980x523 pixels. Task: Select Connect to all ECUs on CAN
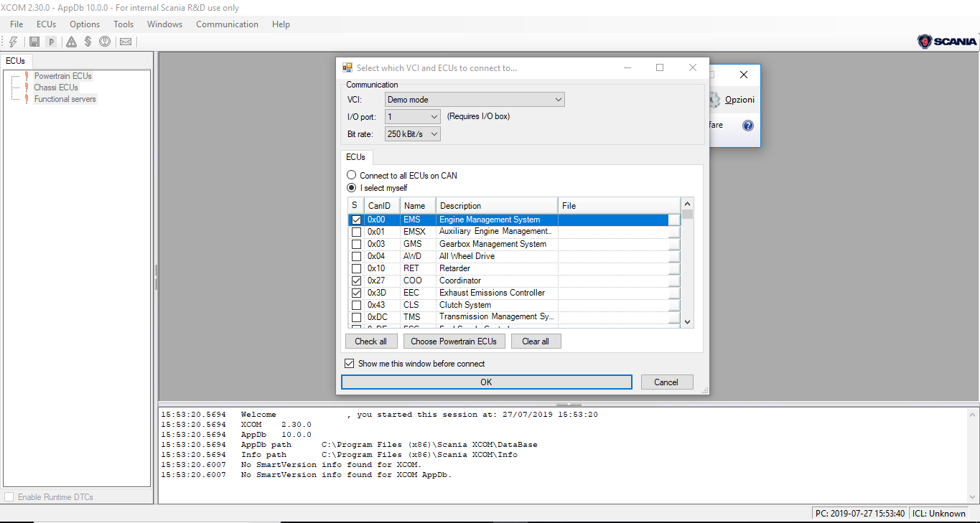coord(351,175)
